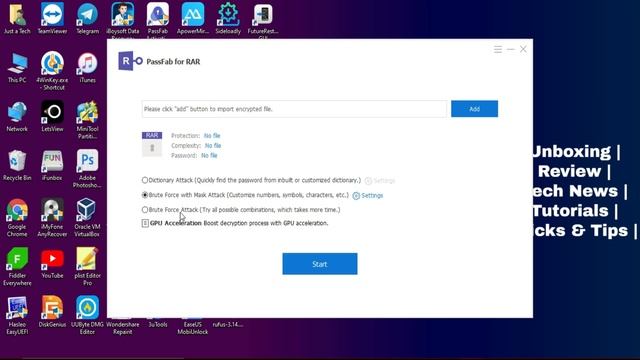
Task: Open the DiskGenius desktop shortcut
Action: tap(52, 313)
